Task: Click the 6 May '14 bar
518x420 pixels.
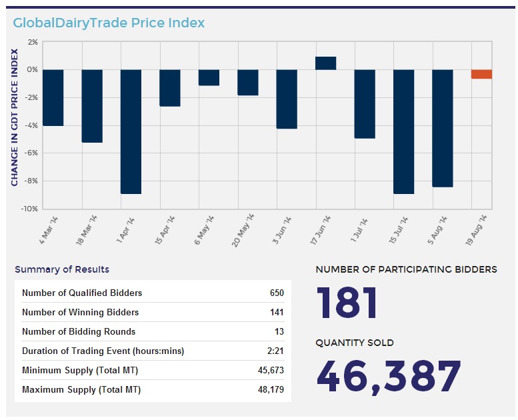Action: tap(209, 77)
